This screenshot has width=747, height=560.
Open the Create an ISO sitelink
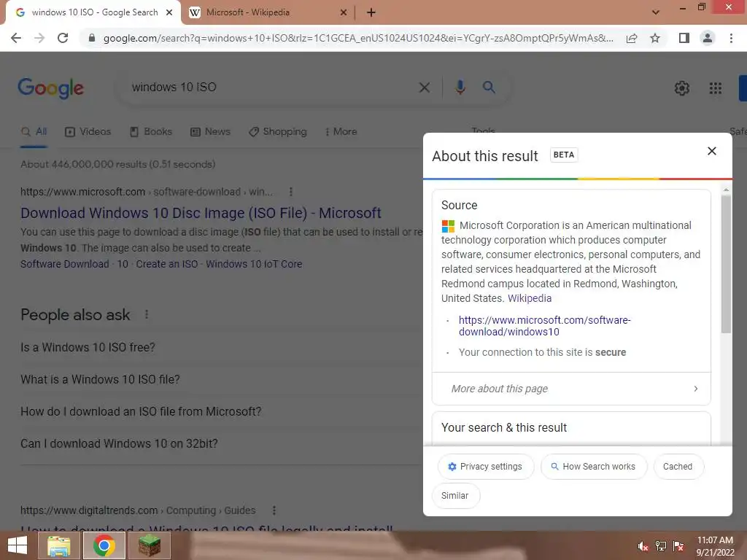point(167,264)
